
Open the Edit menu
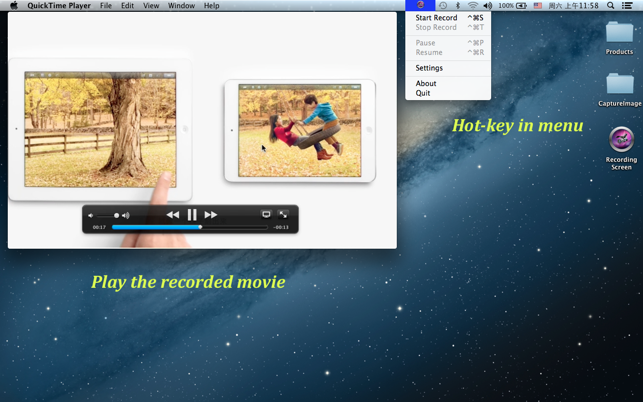coord(127,5)
